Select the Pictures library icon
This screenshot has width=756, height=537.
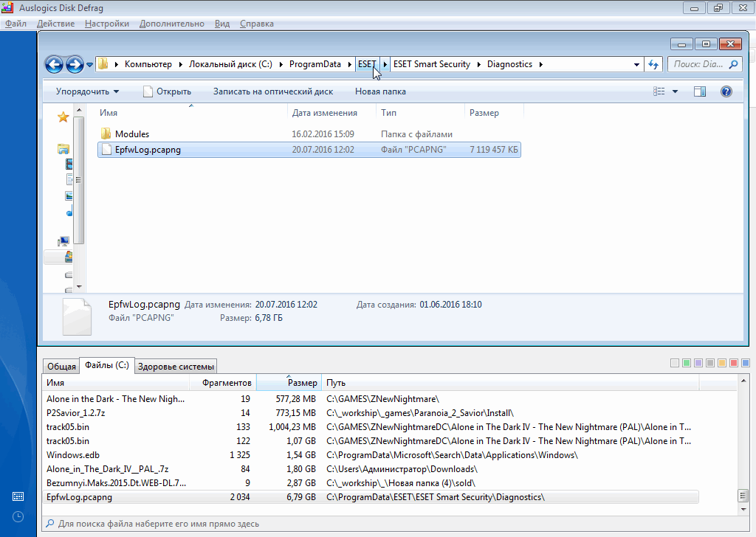(69, 196)
